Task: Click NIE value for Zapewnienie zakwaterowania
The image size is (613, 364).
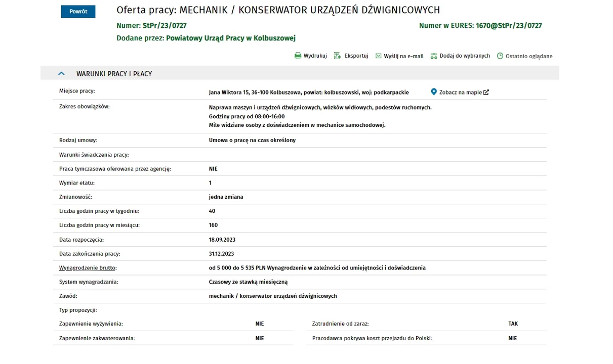Action: (260, 338)
